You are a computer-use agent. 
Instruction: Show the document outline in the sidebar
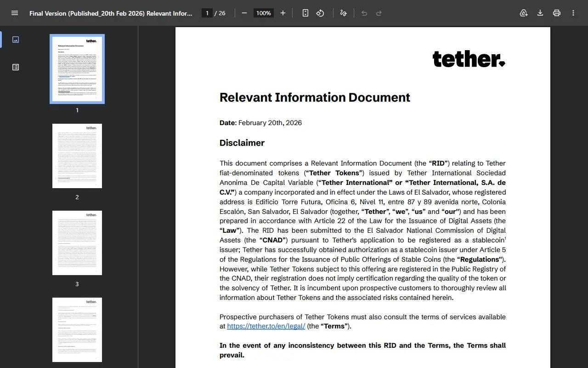point(16,67)
